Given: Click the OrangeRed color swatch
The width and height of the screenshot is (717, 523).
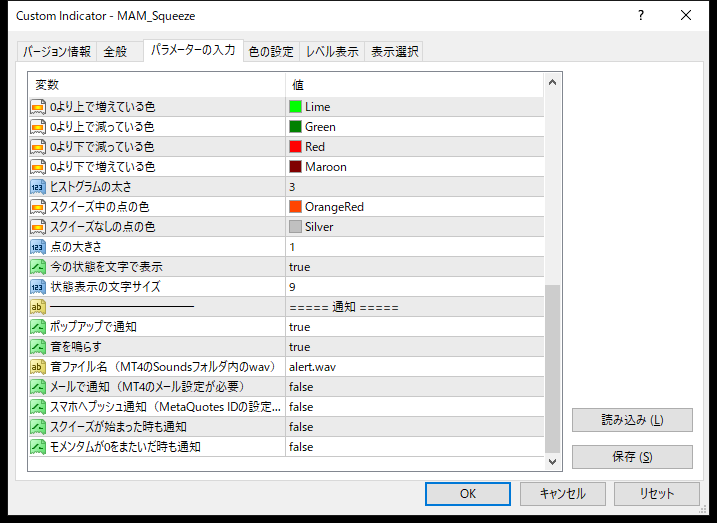Looking at the screenshot, I should [x=295, y=207].
